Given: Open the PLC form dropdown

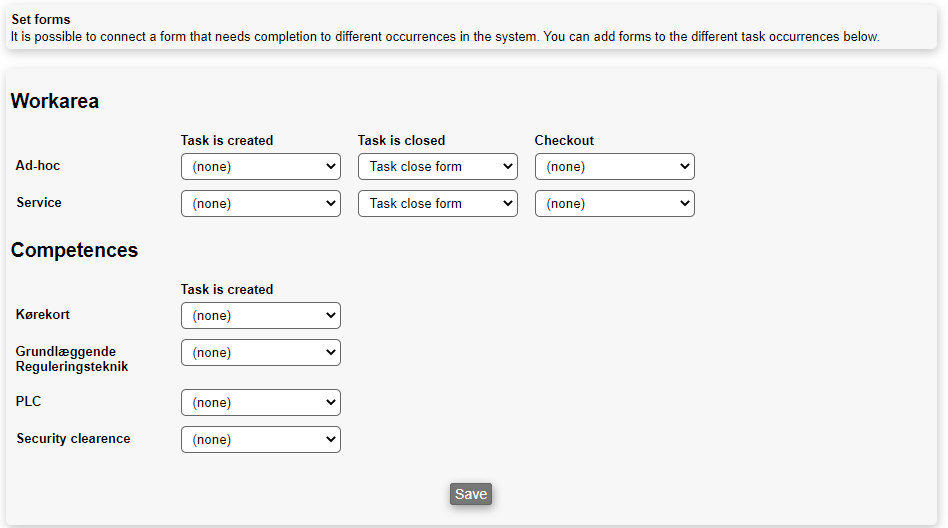Looking at the screenshot, I should coord(260,403).
